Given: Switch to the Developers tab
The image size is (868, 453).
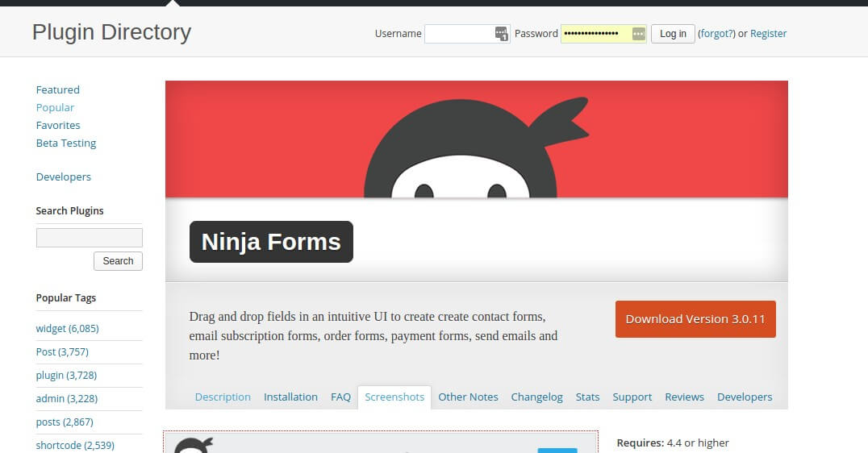Looking at the screenshot, I should [x=745, y=397].
